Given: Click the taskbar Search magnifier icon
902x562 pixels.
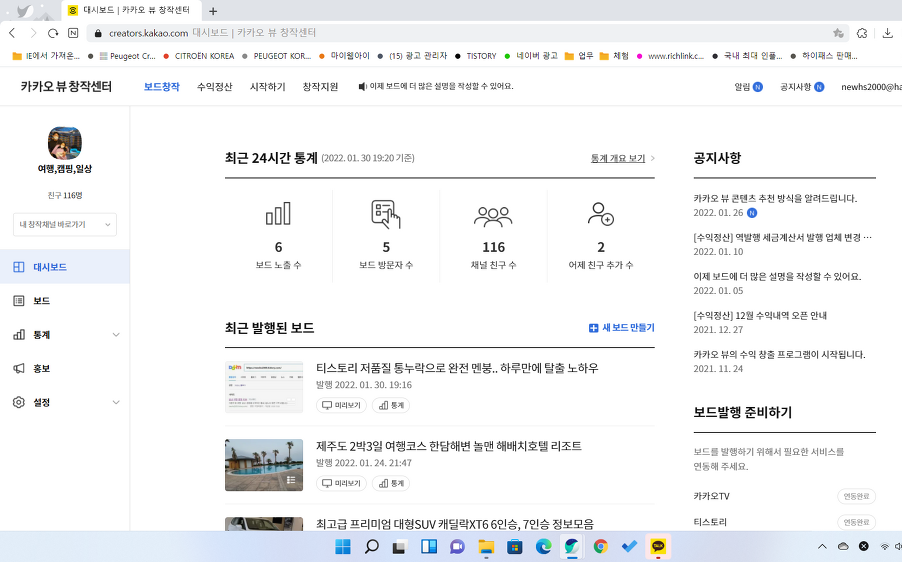Looking at the screenshot, I should (x=372, y=546).
